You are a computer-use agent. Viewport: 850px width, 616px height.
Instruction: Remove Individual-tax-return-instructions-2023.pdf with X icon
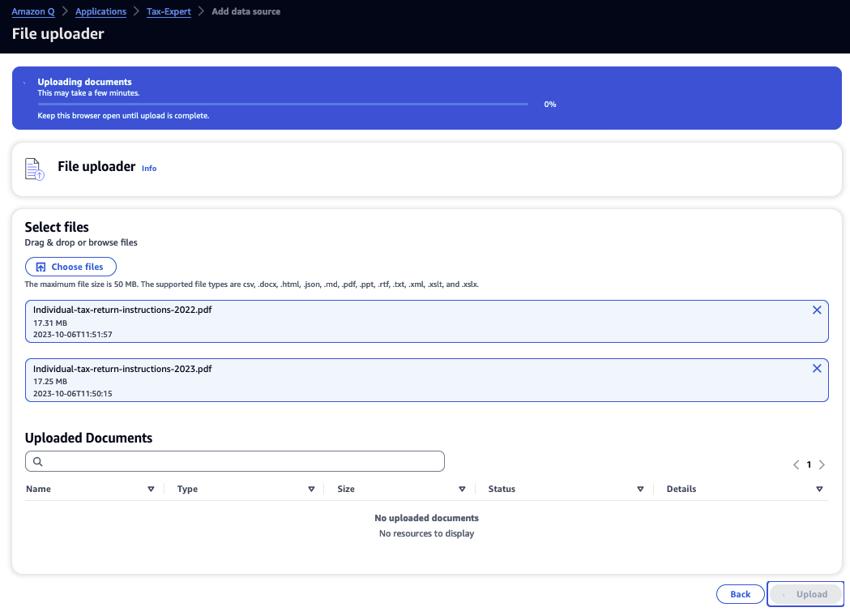pyautogui.click(x=816, y=369)
